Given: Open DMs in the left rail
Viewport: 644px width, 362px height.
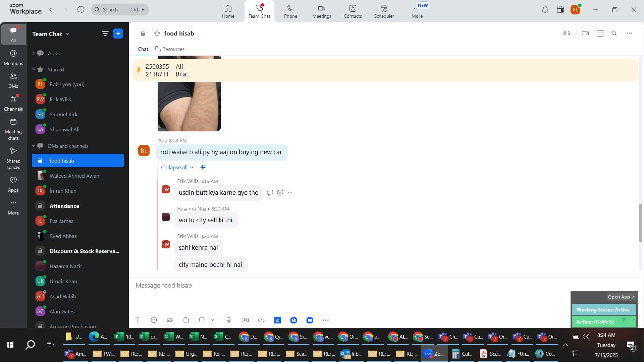Looking at the screenshot, I should click(13, 80).
